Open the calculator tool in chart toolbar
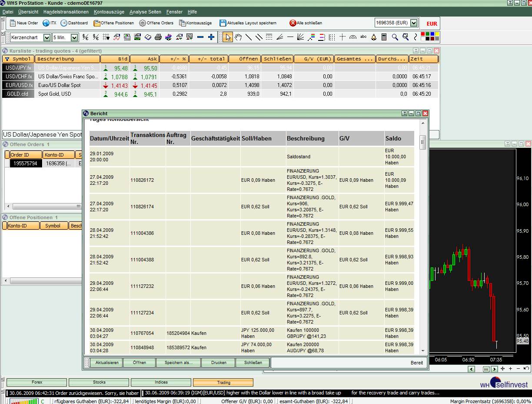532x404 pixels. pyautogui.click(x=384, y=37)
